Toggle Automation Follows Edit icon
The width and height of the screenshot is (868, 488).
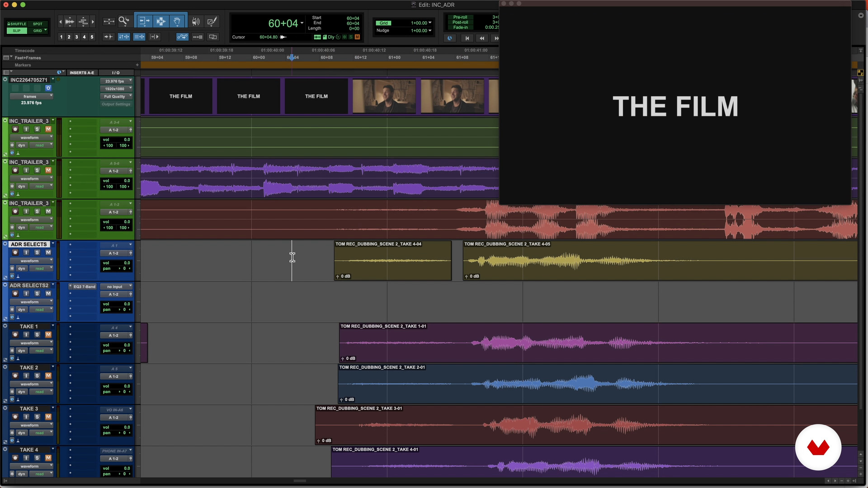pyautogui.click(x=182, y=37)
